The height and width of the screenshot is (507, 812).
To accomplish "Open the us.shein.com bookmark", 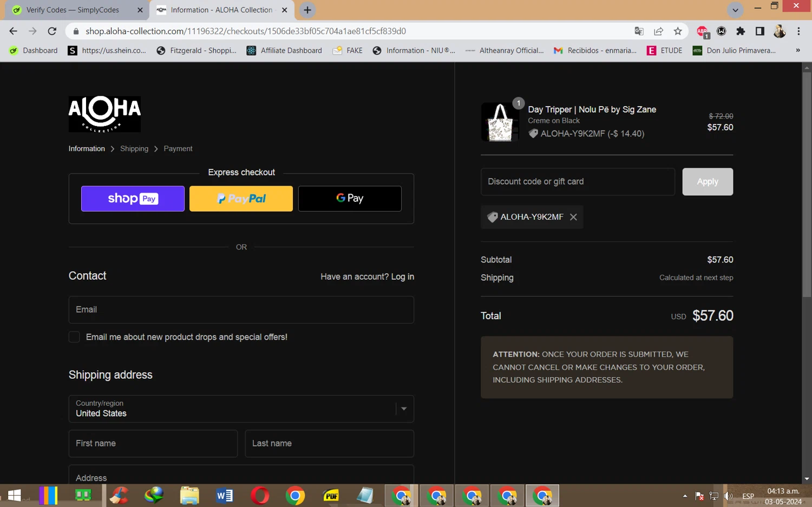I will [x=107, y=50].
